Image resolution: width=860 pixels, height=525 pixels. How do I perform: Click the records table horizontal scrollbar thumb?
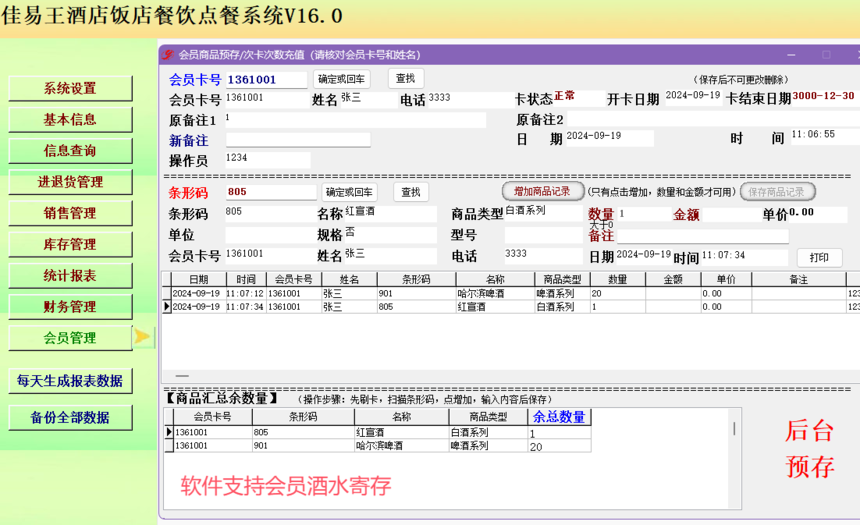coord(182,376)
